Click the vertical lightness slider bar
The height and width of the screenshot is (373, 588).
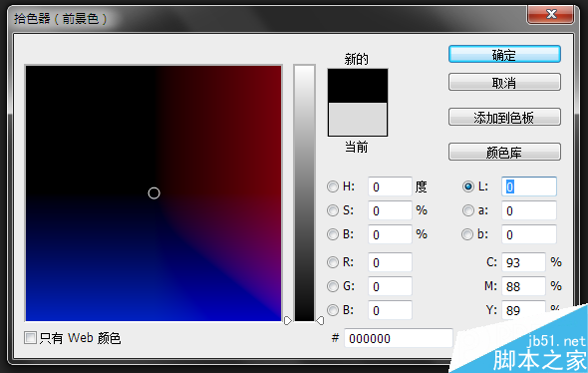click(x=305, y=192)
